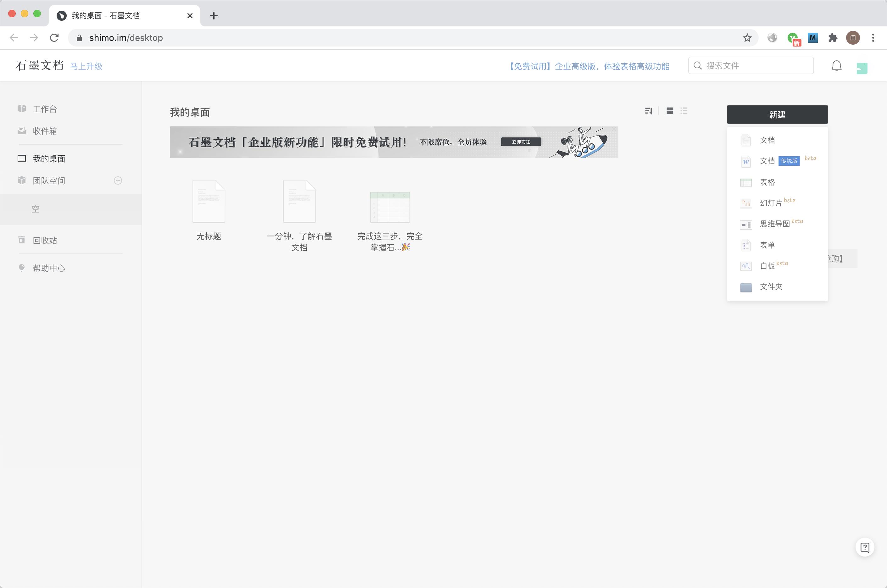Click 立即前往 in the banner
Image resolution: width=887 pixels, height=588 pixels.
pos(521,142)
